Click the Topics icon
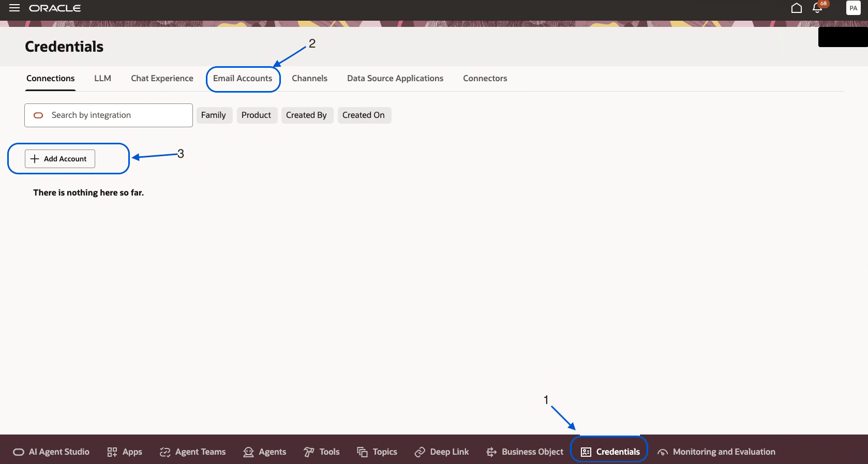This screenshot has width=868, height=464. 362,452
